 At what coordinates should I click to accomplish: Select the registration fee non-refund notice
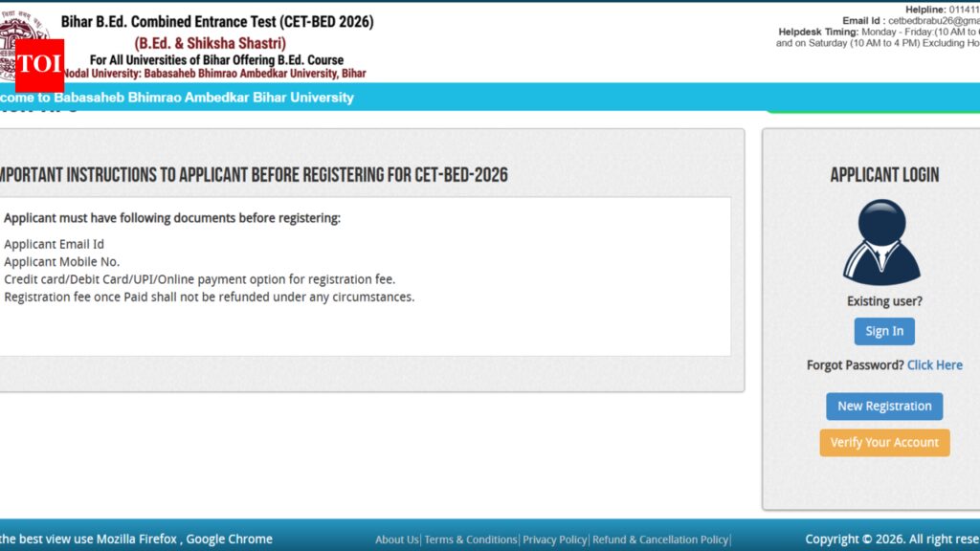(x=210, y=298)
